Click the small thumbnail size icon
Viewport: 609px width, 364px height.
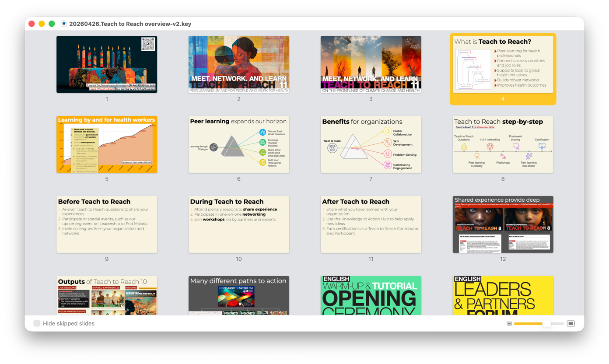[x=509, y=323]
